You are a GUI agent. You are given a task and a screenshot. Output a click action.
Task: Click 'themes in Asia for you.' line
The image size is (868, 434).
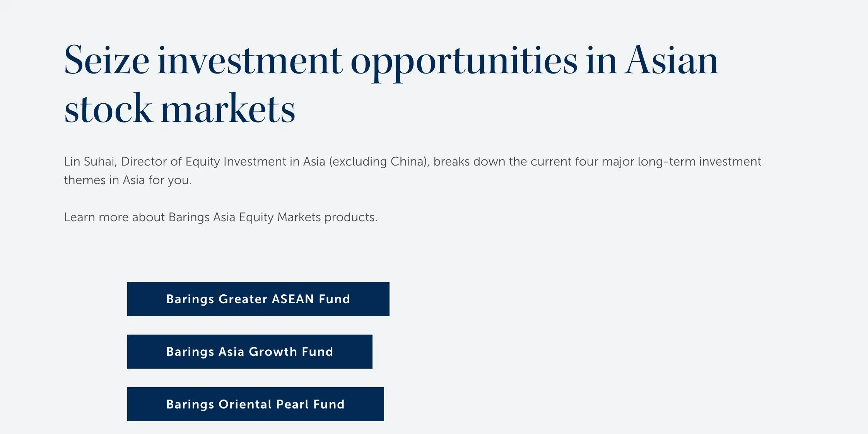click(x=128, y=180)
